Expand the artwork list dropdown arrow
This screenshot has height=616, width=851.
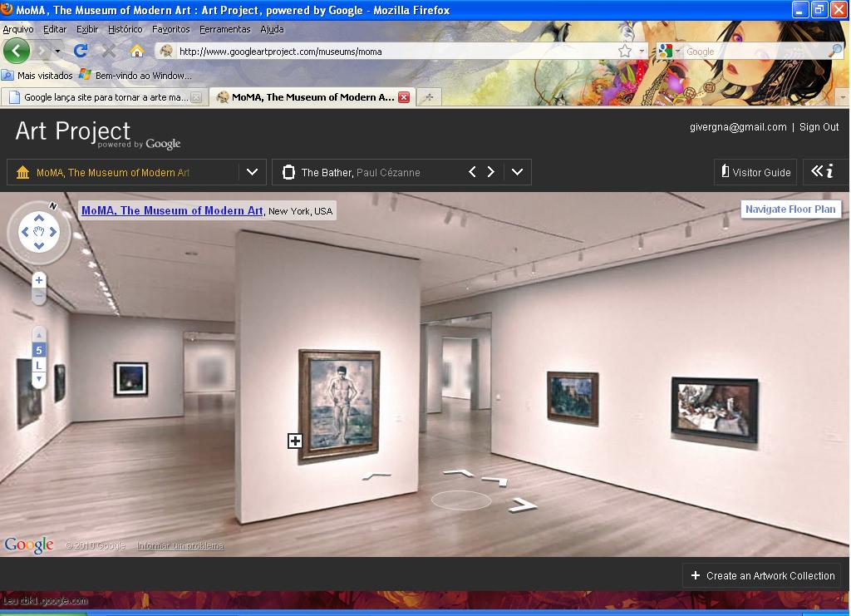pyautogui.click(x=517, y=172)
